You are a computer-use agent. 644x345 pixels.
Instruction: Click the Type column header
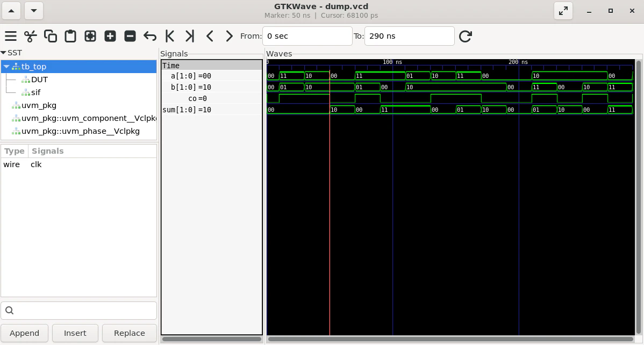(x=15, y=151)
